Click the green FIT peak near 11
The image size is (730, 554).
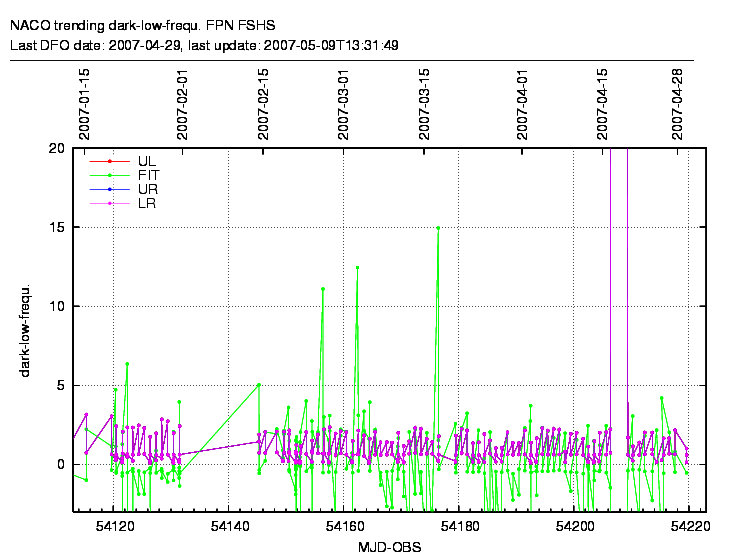coord(322,289)
